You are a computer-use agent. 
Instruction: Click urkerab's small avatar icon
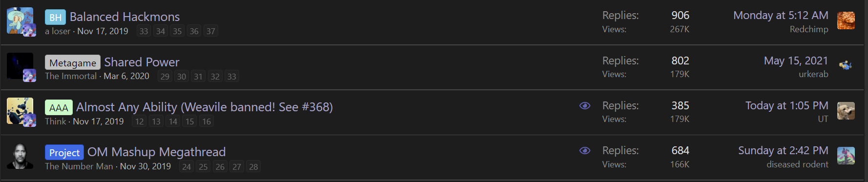pos(846,65)
